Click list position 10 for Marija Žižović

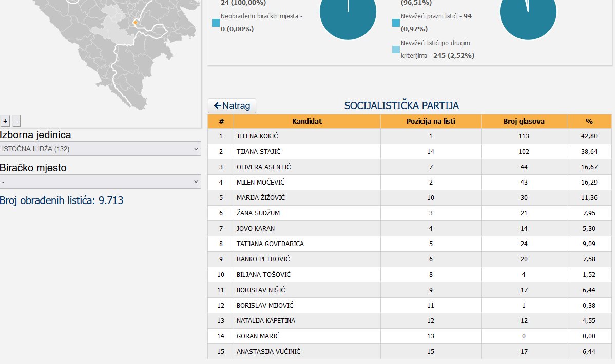coord(431,198)
